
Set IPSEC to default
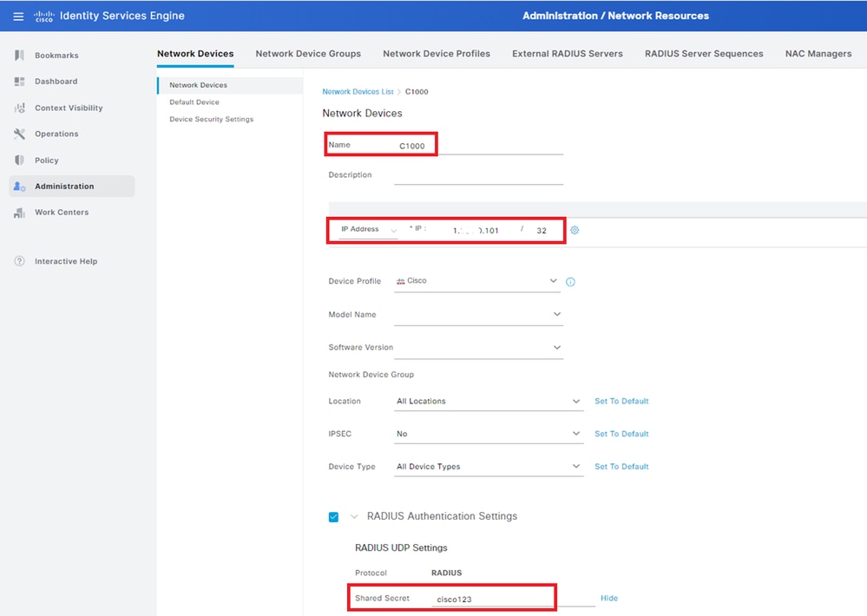[x=621, y=434]
